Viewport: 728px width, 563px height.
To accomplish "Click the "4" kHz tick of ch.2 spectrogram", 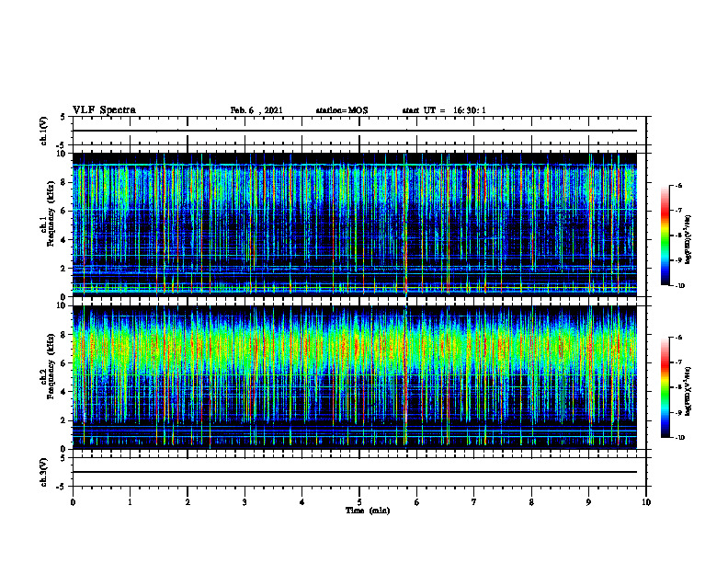I will [63, 392].
